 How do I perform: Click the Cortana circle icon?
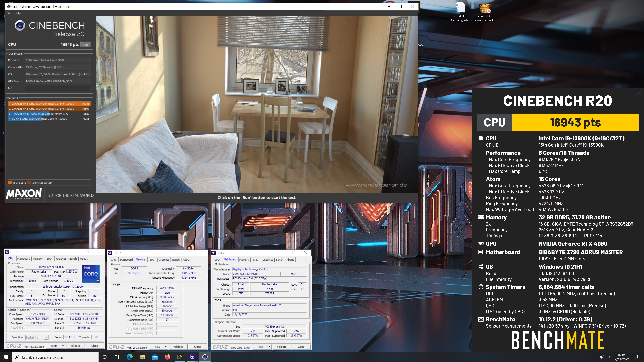[x=104, y=357]
